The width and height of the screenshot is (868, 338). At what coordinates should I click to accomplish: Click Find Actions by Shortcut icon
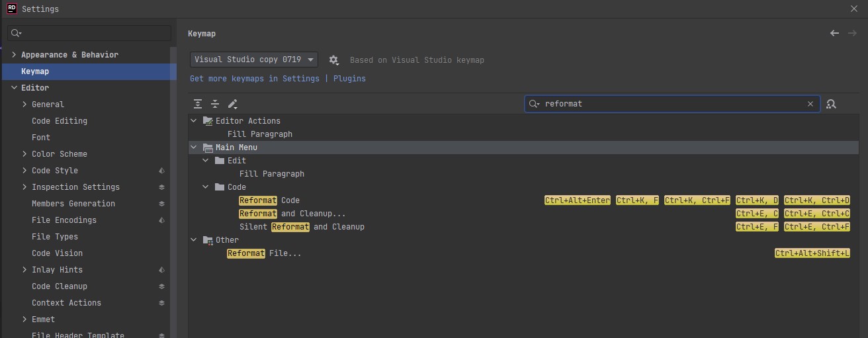click(832, 104)
